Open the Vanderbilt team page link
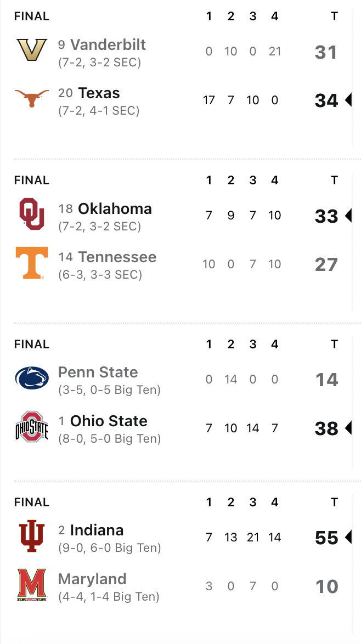The height and width of the screenshot is (644, 361). [x=108, y=44]
